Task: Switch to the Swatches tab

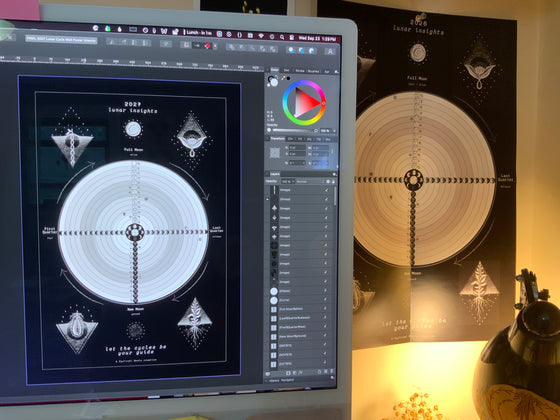Action: click(x=286, y=70)
